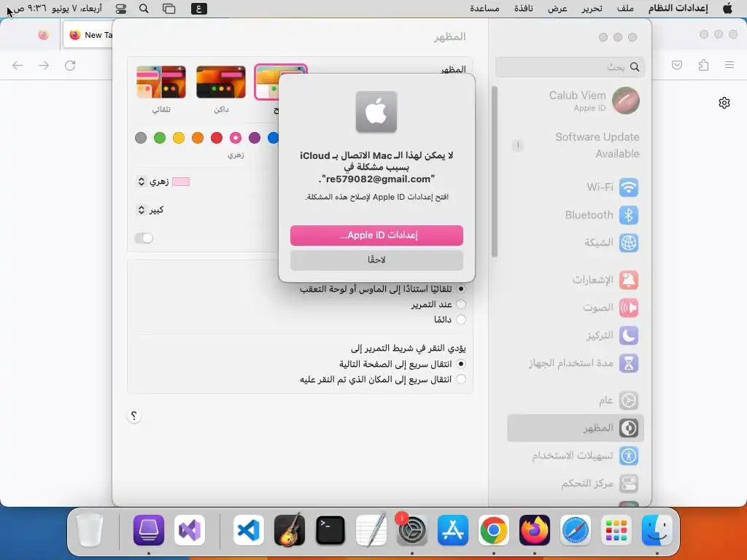Select the الشبكة network globe icon

[x=628, y=243]
